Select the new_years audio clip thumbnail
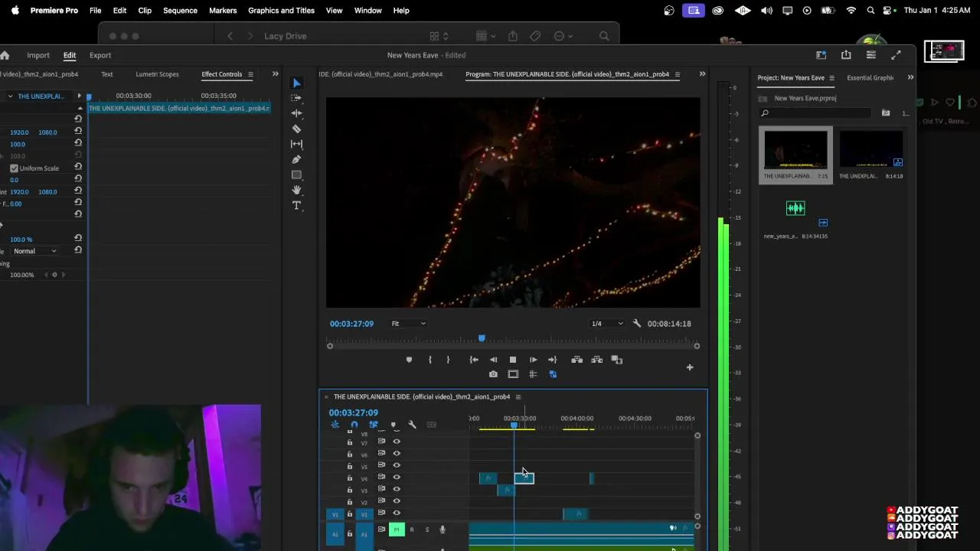This screenshot has width=980, height=551. [795, 208]
